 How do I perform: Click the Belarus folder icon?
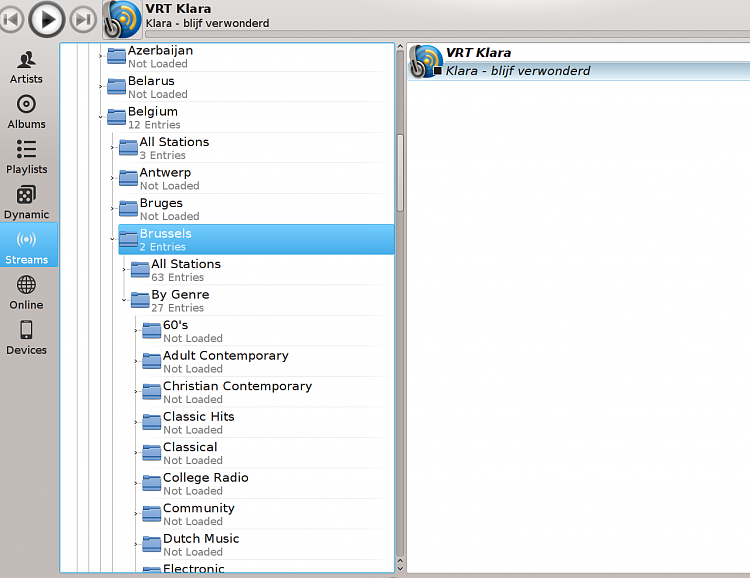pos(116,87)
